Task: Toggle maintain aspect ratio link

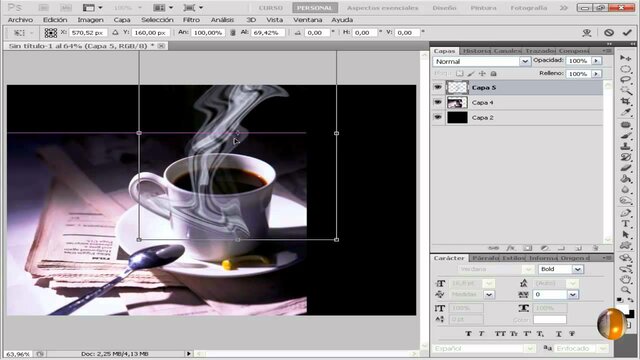Action: click(x=233, y=33)
